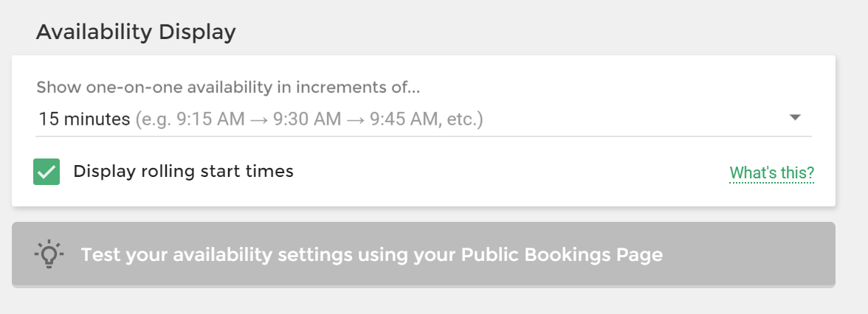Uncheck Display rolling start times checkbox
Image resolution: width=868 pixels, height=314 pixels.
click(46, 172)
